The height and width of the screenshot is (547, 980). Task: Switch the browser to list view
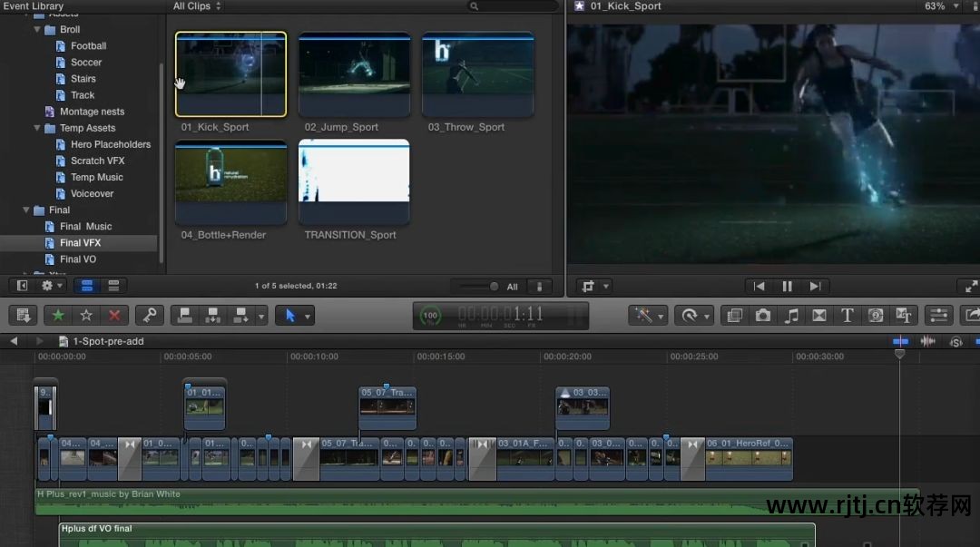coord(113,286)
